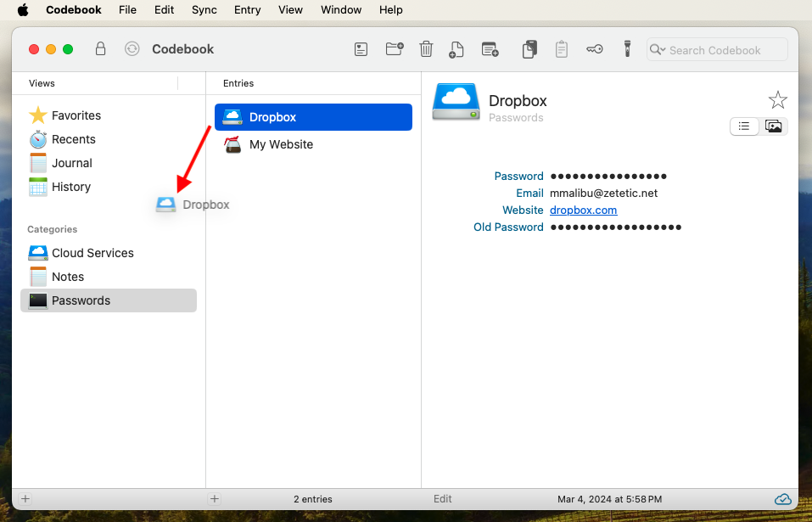The width and height of the screenshot is (812, 522).
Task: Click the Passwords subtitle under the title
Action: pyautogui.click(x=516, y=117)
